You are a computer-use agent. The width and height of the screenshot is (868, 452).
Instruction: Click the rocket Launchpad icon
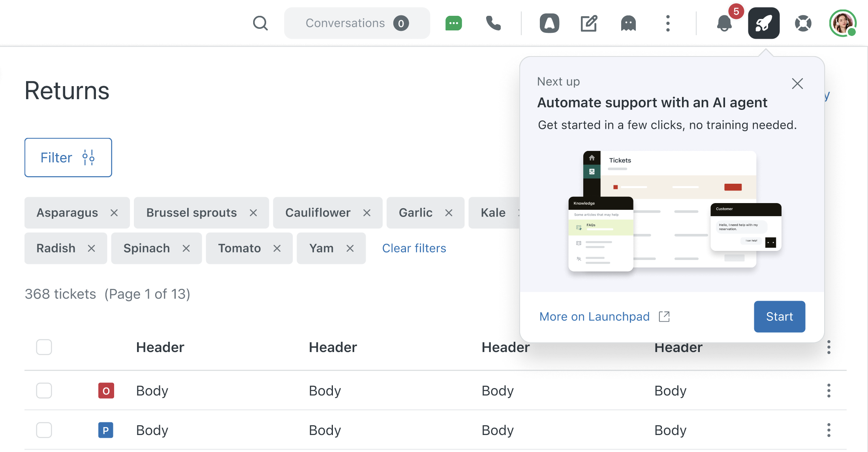764,23
